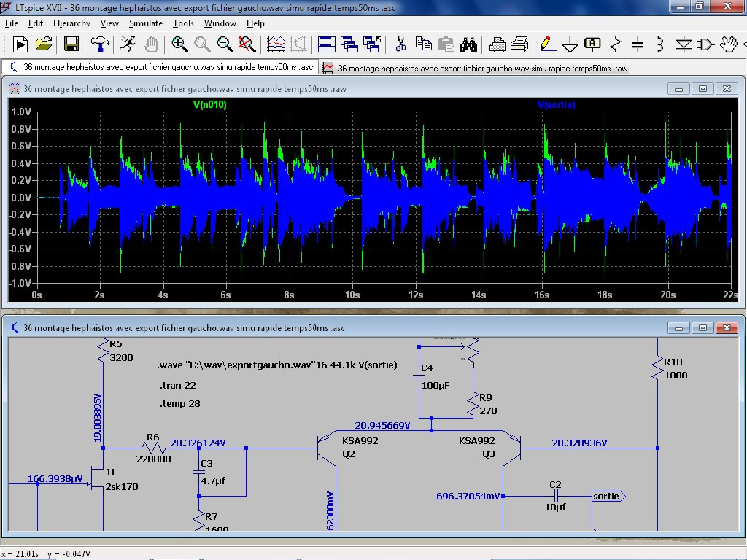Click the Cut scissors icon

[400, 45]
